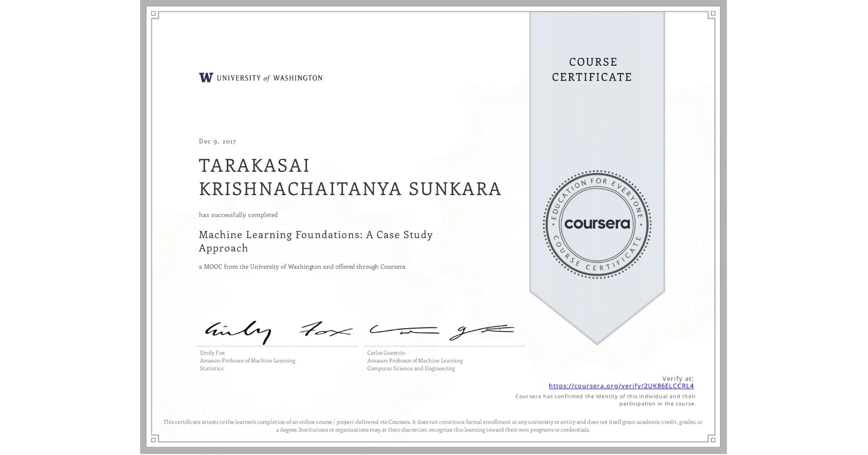Click 'Amazon Professor of Machine Learning' under Carlos Guestrin
The image size is (868, 455).
point(414,360)
